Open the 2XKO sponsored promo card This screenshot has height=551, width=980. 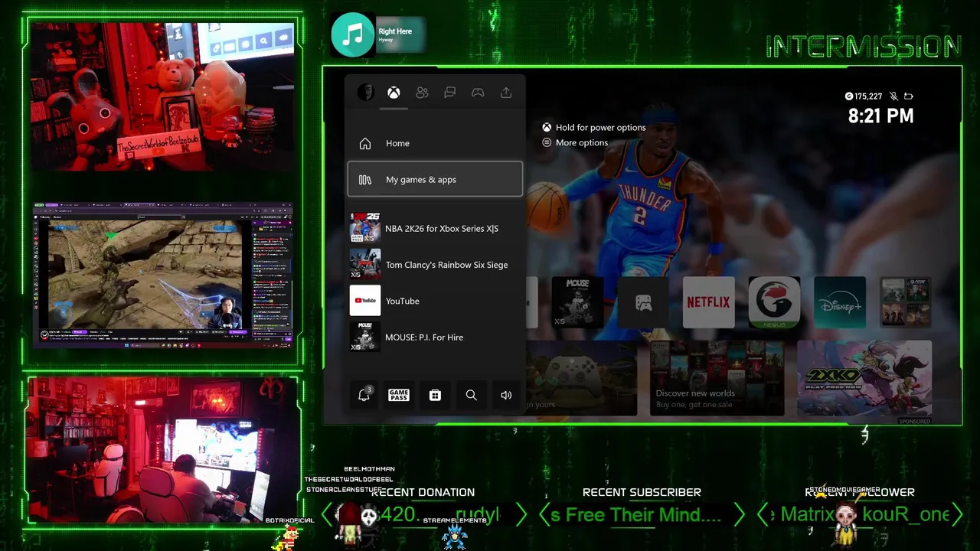coord(864,378)
